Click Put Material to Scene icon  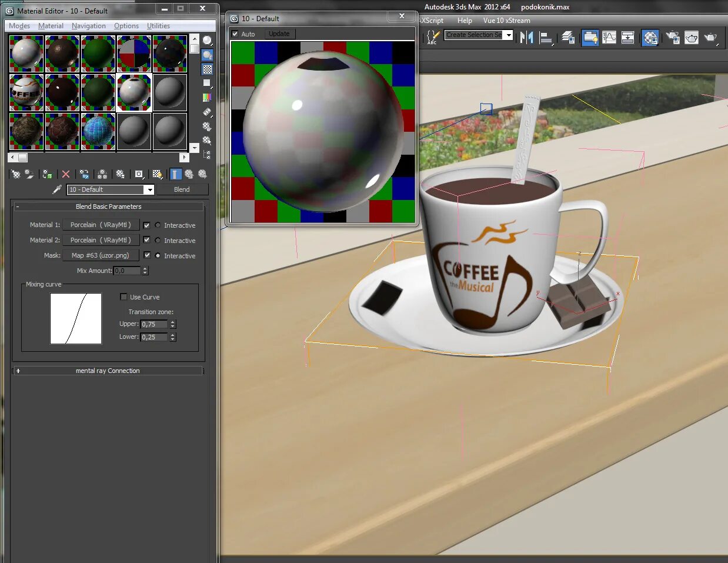coord(29,174)
